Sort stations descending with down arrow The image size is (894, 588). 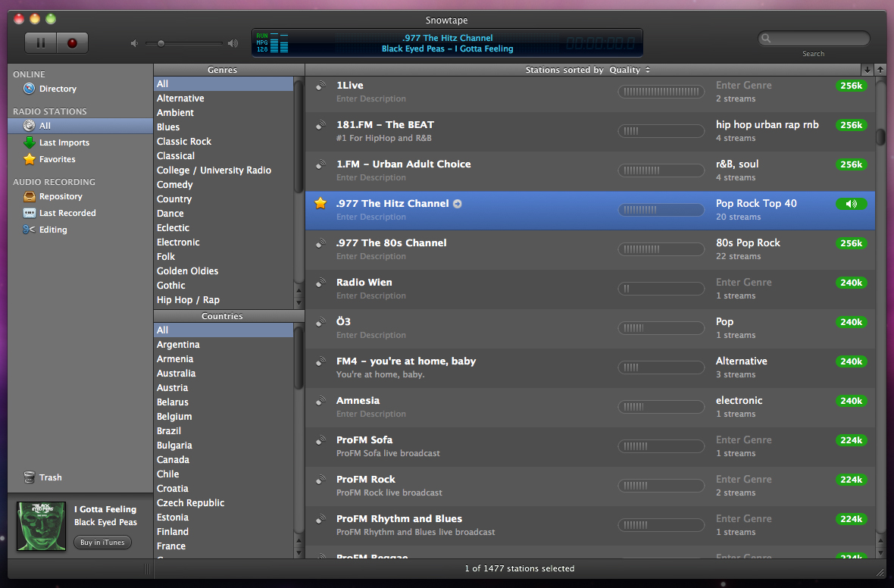[867, 70]
